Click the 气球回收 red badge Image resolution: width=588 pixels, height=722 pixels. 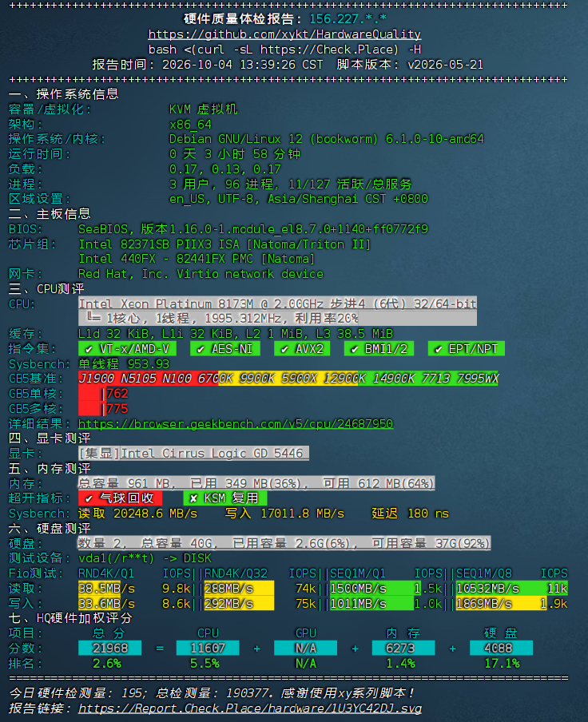(120, 498)
